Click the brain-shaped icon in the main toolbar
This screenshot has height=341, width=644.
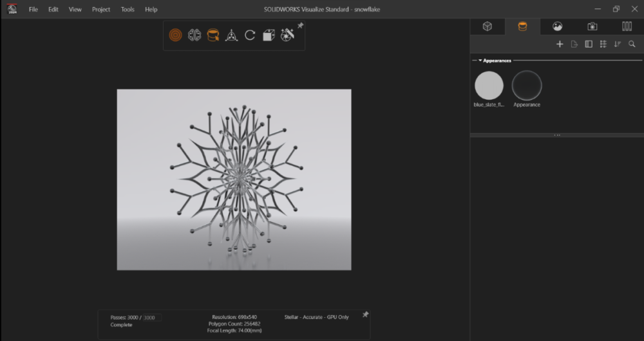[194, 35]
